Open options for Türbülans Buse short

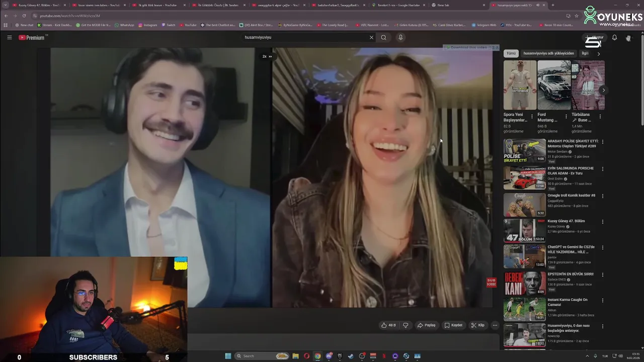(600, 116)
